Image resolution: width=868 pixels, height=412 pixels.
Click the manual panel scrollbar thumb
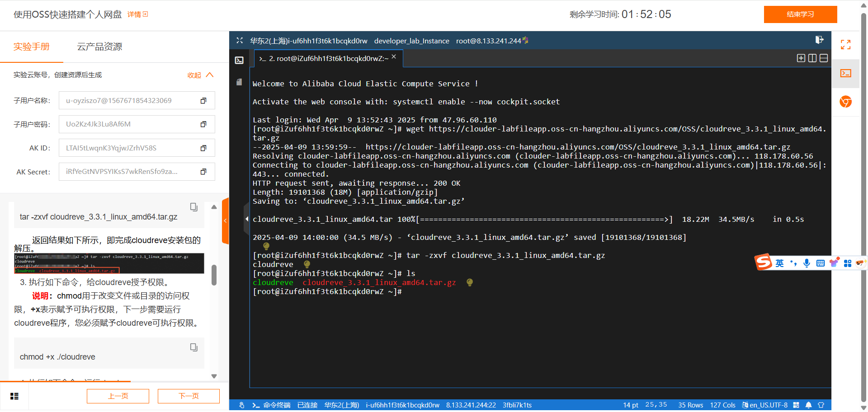click(x=214, y=275)
